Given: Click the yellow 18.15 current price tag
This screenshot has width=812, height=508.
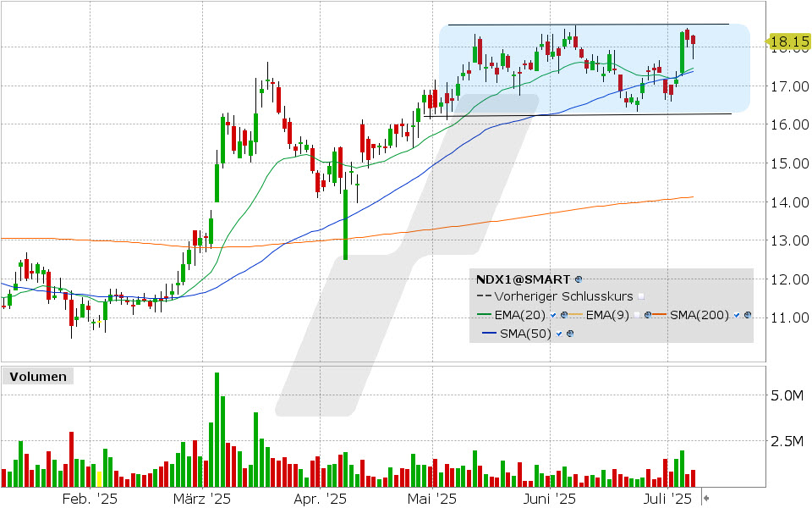Looking at the screenshot, I should (787, 41).
